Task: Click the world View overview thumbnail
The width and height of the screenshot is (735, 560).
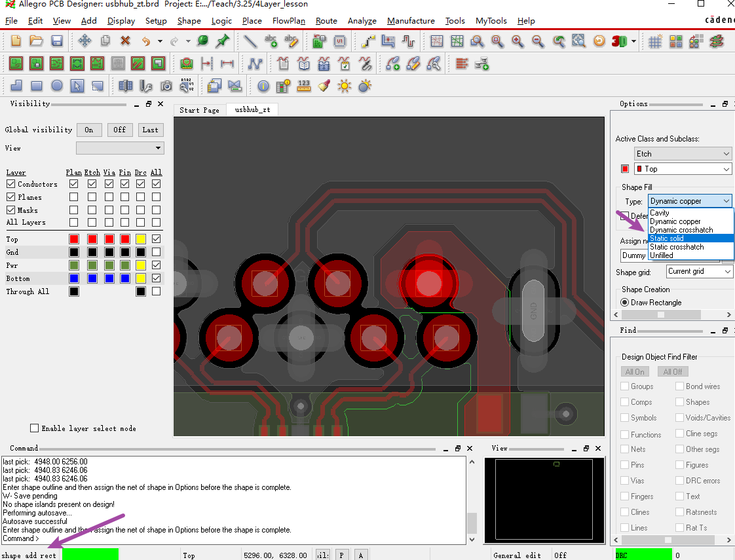Action: click(544, 501)
